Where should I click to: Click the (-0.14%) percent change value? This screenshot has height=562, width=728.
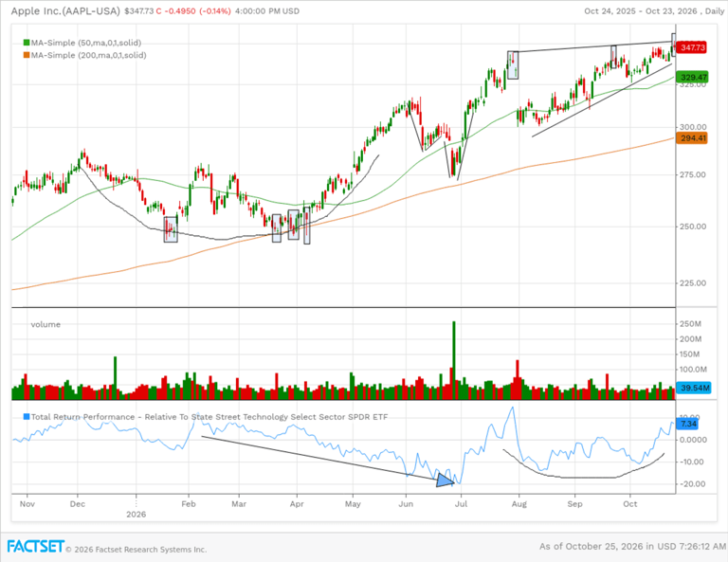click(x=214, y=11)
